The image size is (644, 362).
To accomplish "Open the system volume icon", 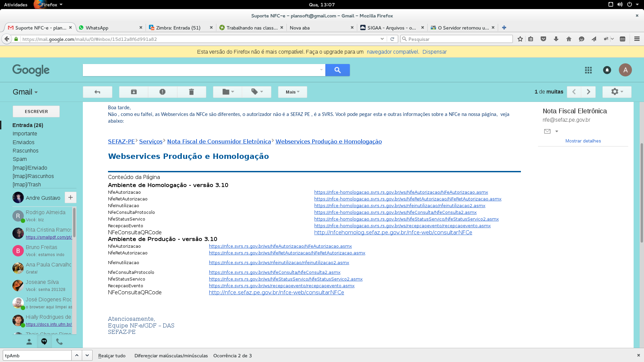I will click(620, 4).
